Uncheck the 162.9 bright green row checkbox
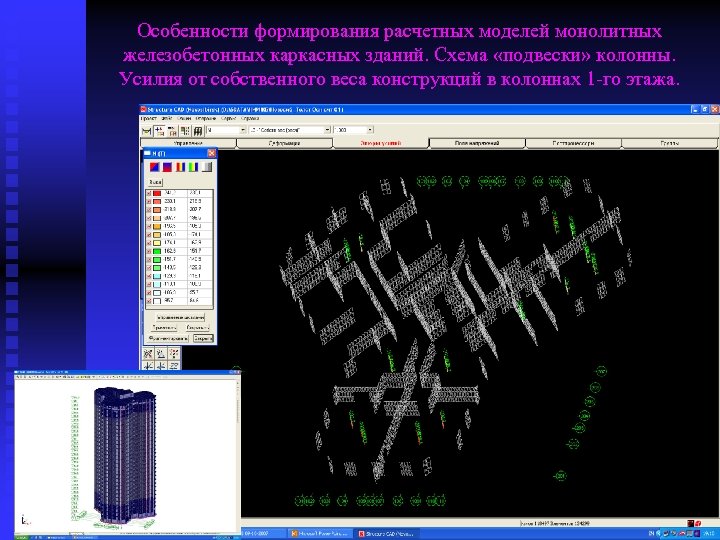The height and width of the screenshot is (540, 720). click(x=149, y=251)
